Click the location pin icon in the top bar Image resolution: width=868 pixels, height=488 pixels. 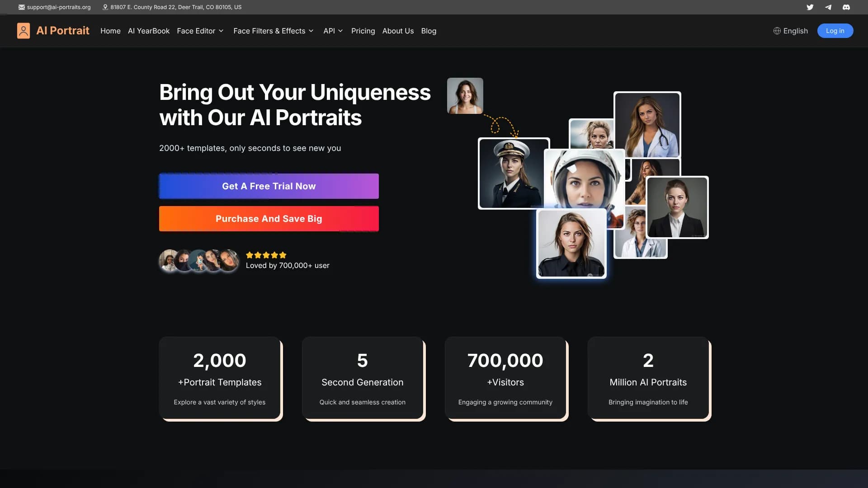tap(105, 7)
